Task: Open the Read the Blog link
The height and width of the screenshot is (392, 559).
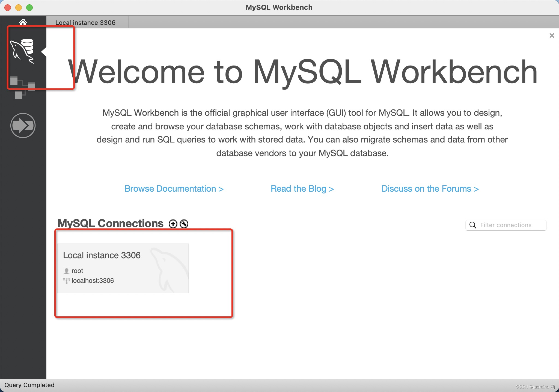Action: click(x=302, y=188)
